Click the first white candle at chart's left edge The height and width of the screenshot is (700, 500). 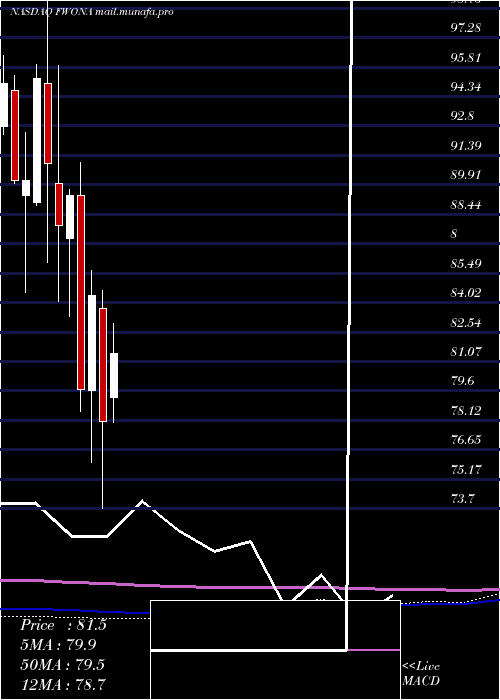click(4, 105)
